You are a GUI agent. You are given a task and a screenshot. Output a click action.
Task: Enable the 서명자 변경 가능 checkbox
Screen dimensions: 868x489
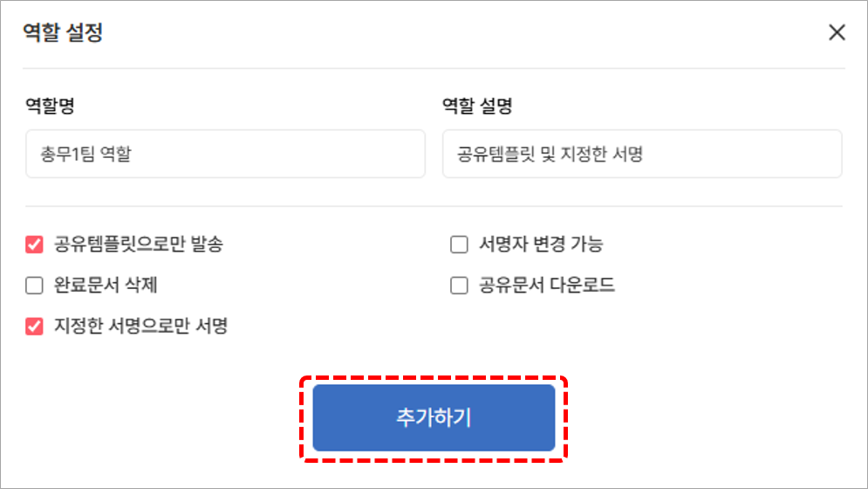click(460, 244)
